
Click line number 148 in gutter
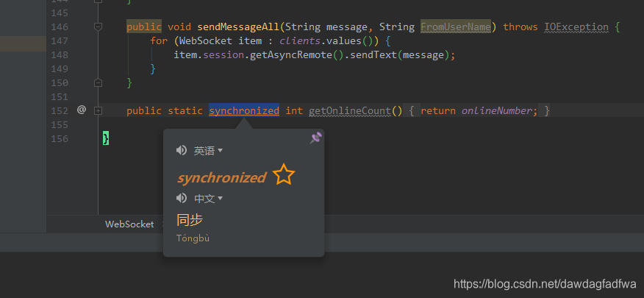click(x=60, y=55)
